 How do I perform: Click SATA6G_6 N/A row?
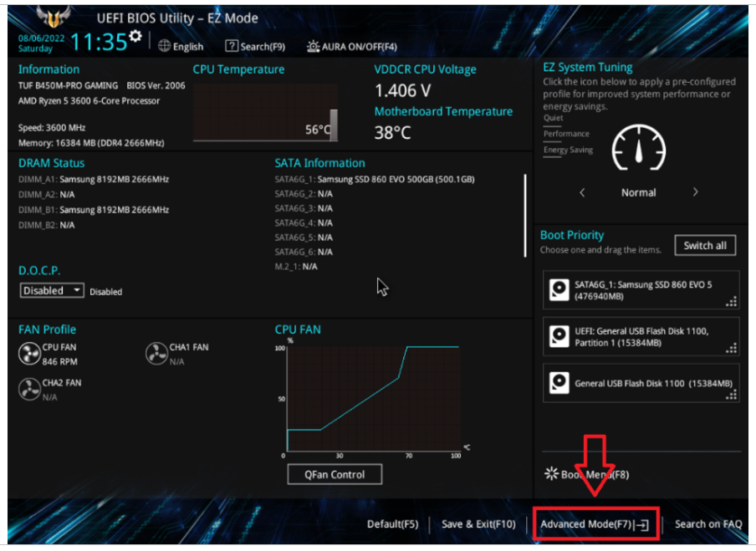pyautogui.click(x=304, y=252)
